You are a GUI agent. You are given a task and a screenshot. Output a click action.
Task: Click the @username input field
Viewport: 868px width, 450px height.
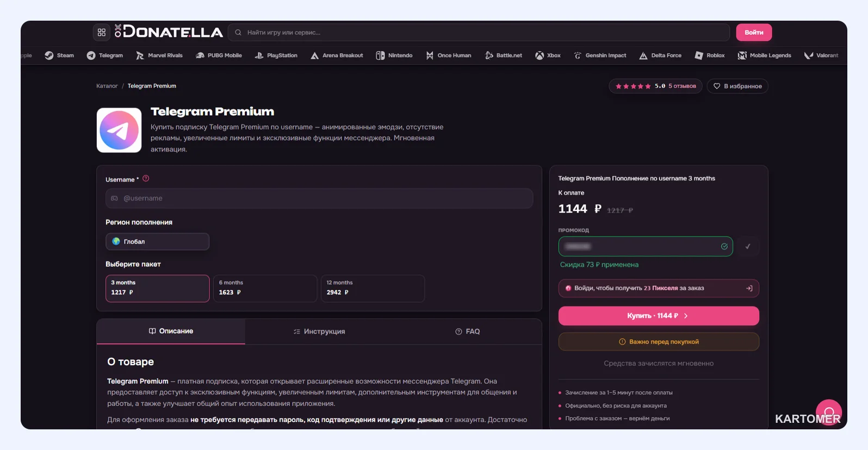tap(319, 198)
